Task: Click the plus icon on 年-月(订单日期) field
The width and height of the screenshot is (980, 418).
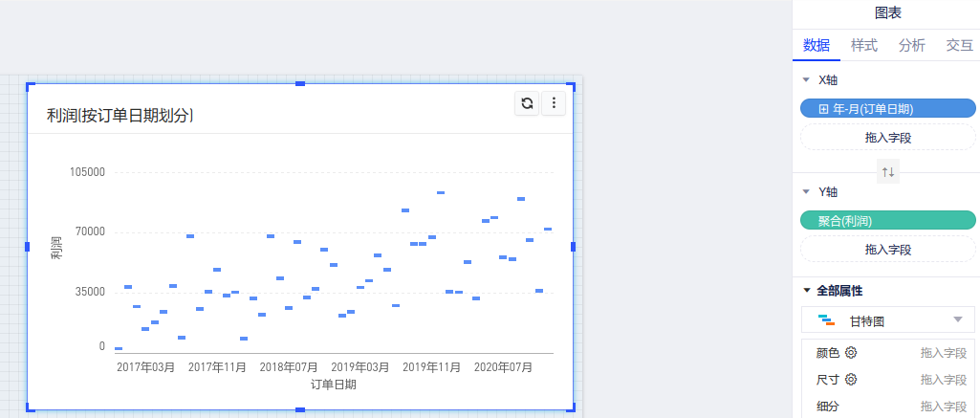Action: pos(823,109)
